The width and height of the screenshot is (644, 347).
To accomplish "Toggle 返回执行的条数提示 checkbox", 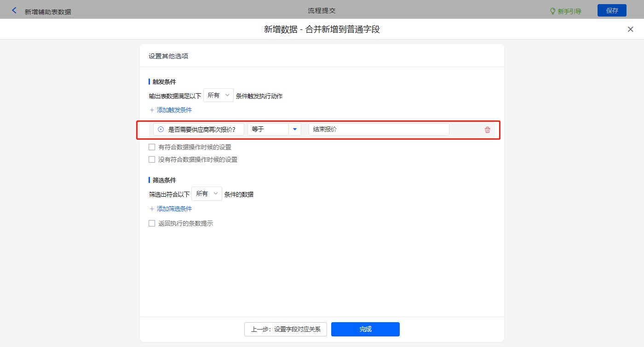I will pyautogui.click(x=152, y=224).
